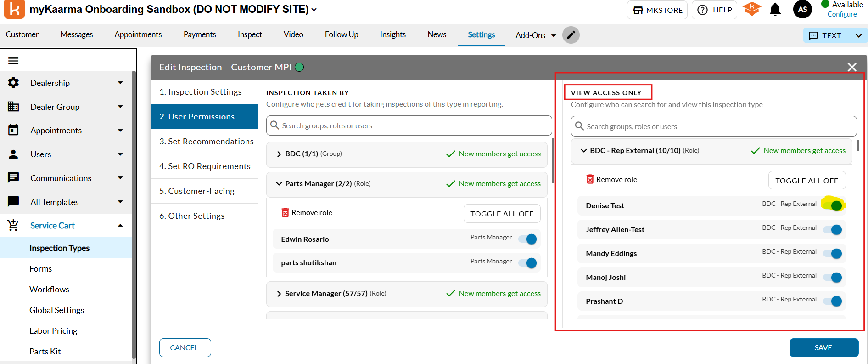Click the Inspection Taken By search field
The image size is (868, 364).
click(x=409, y=125)
